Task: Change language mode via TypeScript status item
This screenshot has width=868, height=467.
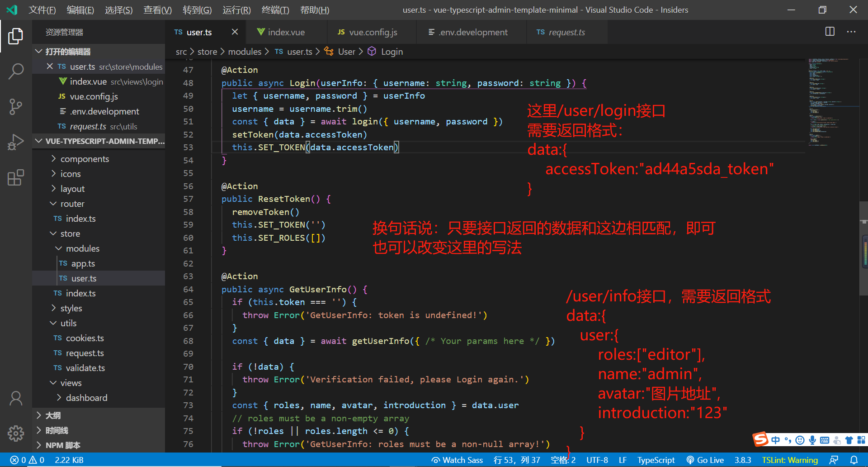Action: click(656, 460)
